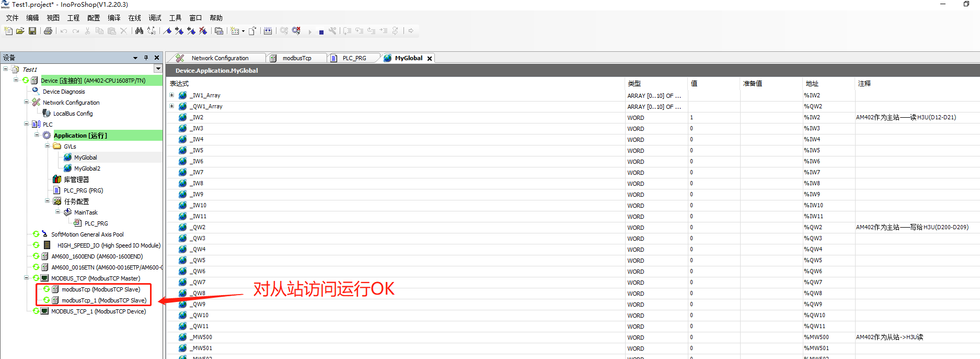980x359 pixels.
Task: Click the Build toolbar icon
Action: point(268,31)
